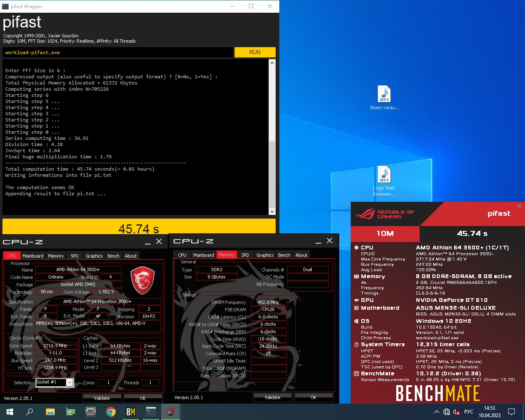Click the OS Windows icon in BenchMate panel
Viewport: 525px width, 420px height.
coord(356,321)
